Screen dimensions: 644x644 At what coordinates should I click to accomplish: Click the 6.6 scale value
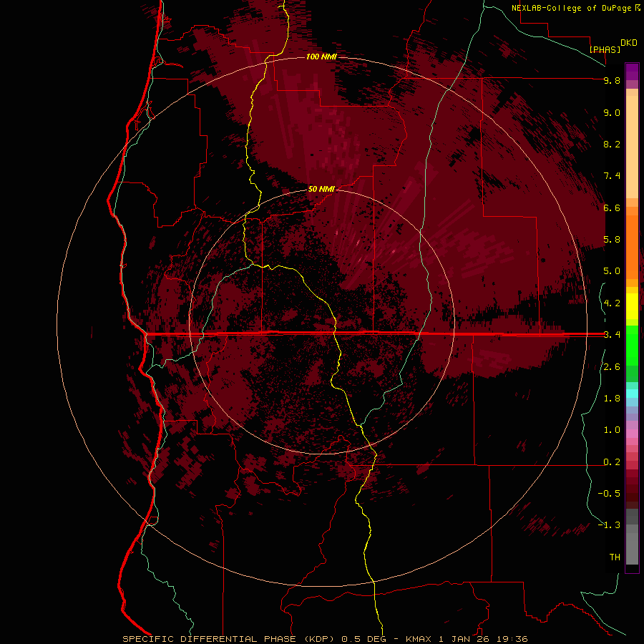(612, 208)
